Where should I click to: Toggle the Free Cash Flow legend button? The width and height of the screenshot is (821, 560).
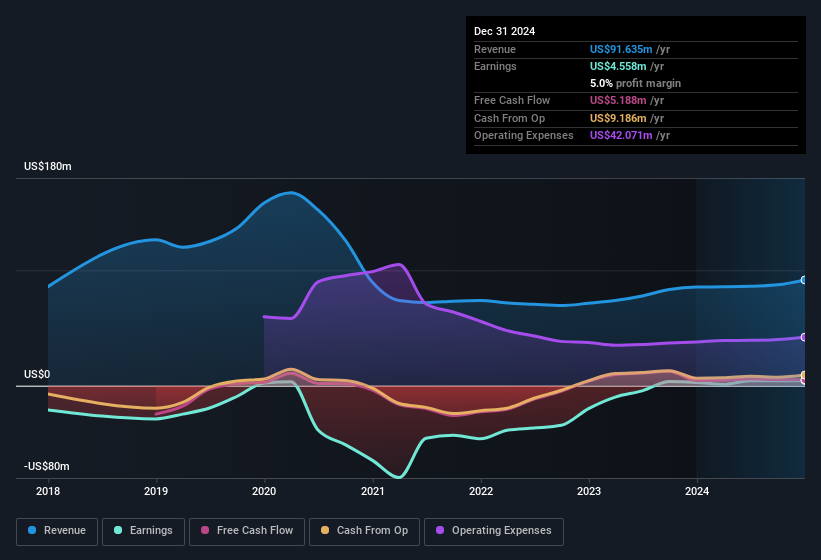247,531
